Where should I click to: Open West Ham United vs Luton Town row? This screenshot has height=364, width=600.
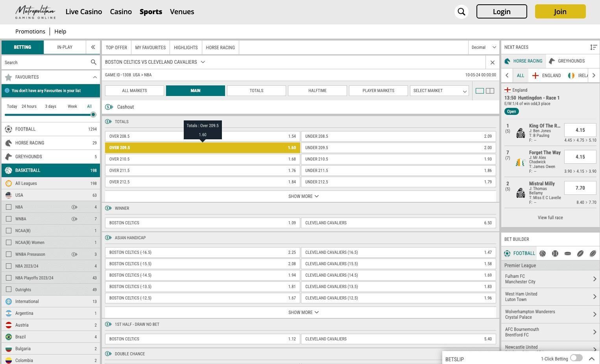click(550, 297)
